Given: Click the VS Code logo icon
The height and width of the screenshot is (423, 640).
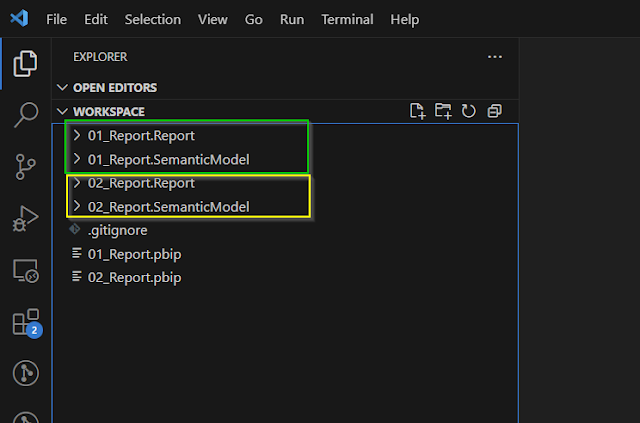Looking at the screenshot, I should [x=19, y=18].
